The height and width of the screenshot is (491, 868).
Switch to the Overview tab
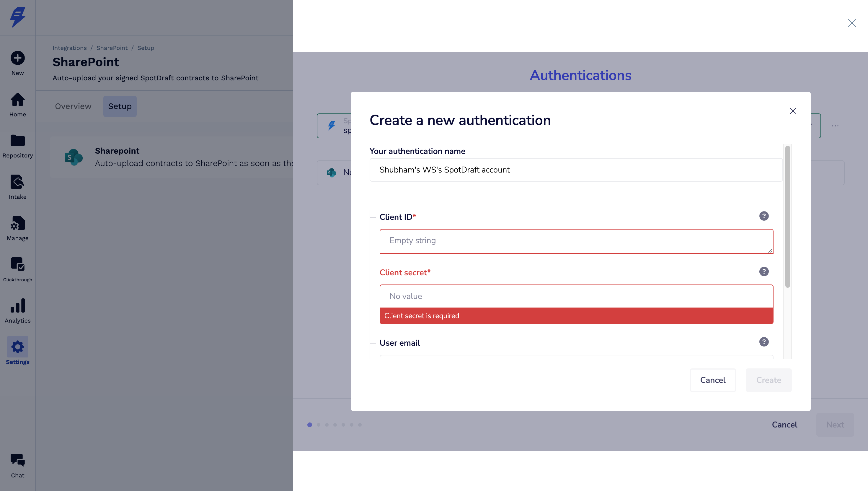point(73,106)
